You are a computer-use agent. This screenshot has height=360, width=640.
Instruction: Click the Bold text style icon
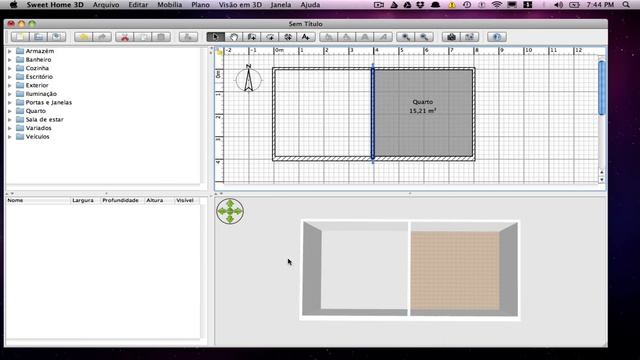(x=365, y=37)
